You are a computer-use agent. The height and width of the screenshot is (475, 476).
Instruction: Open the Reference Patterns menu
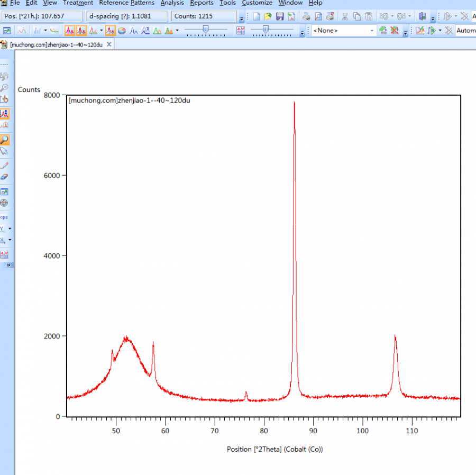coord(127,3)
